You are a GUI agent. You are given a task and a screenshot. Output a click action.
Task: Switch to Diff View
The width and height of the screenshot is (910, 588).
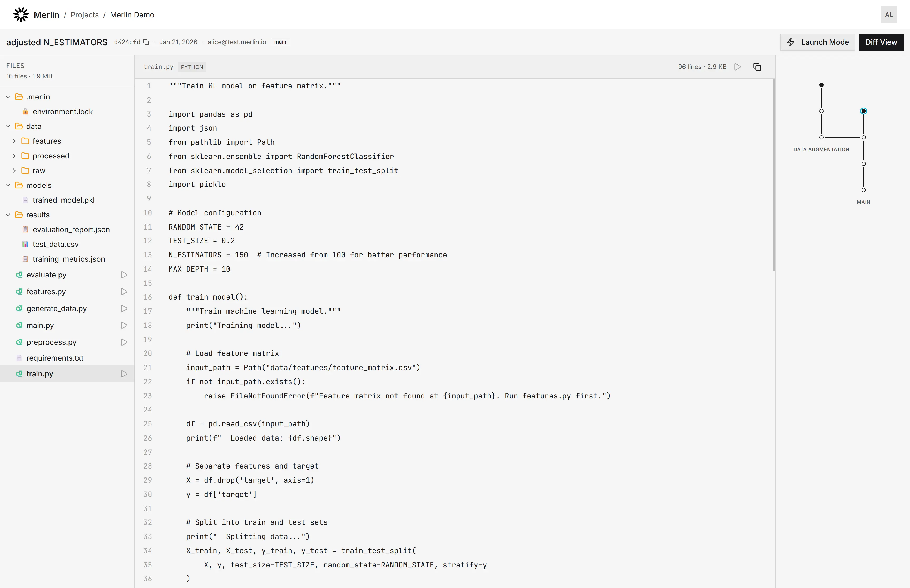pos(881,42)
